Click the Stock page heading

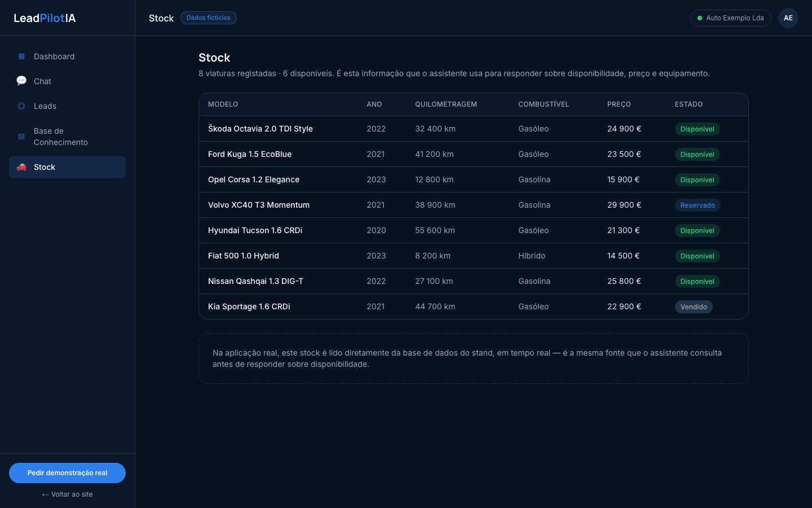point(214,58)
